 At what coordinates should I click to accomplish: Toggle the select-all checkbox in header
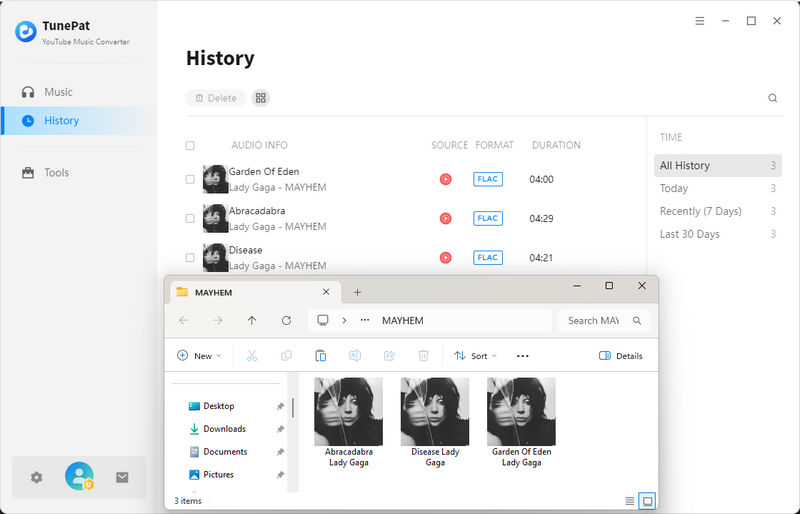coord(190,146)
